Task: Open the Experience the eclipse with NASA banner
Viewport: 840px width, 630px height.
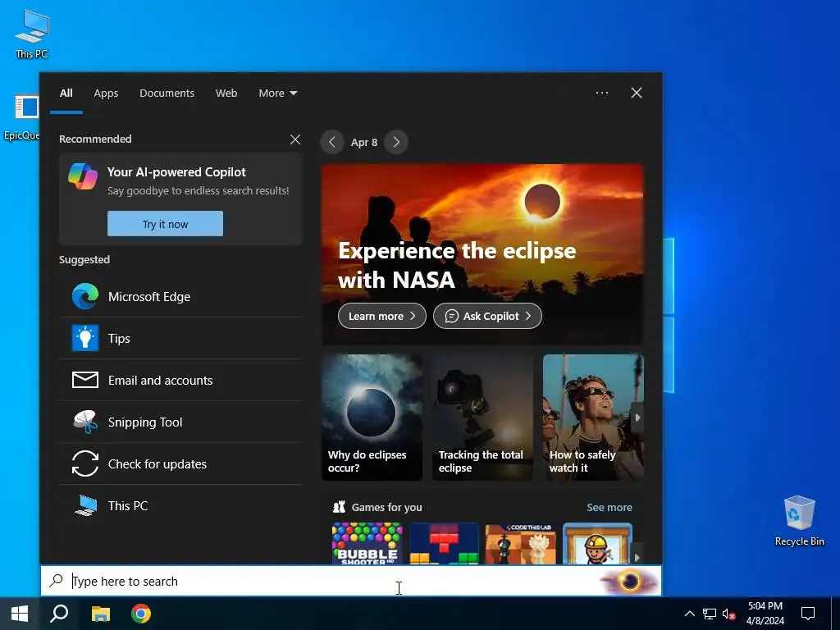Action: 482,254
